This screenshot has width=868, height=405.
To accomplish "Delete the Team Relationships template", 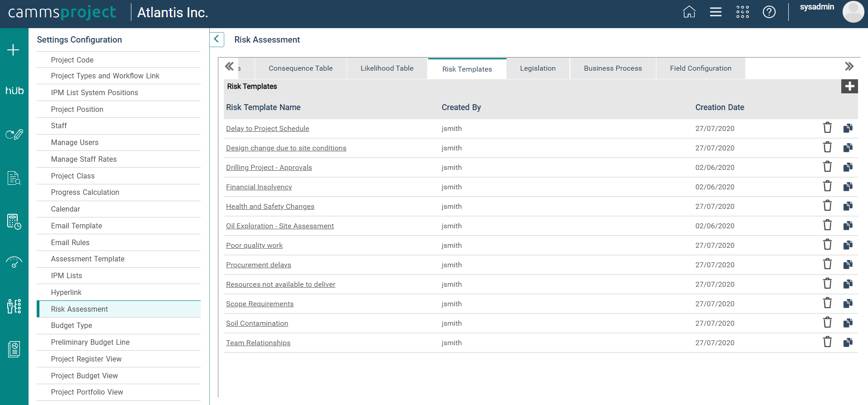I will point(827,342).
